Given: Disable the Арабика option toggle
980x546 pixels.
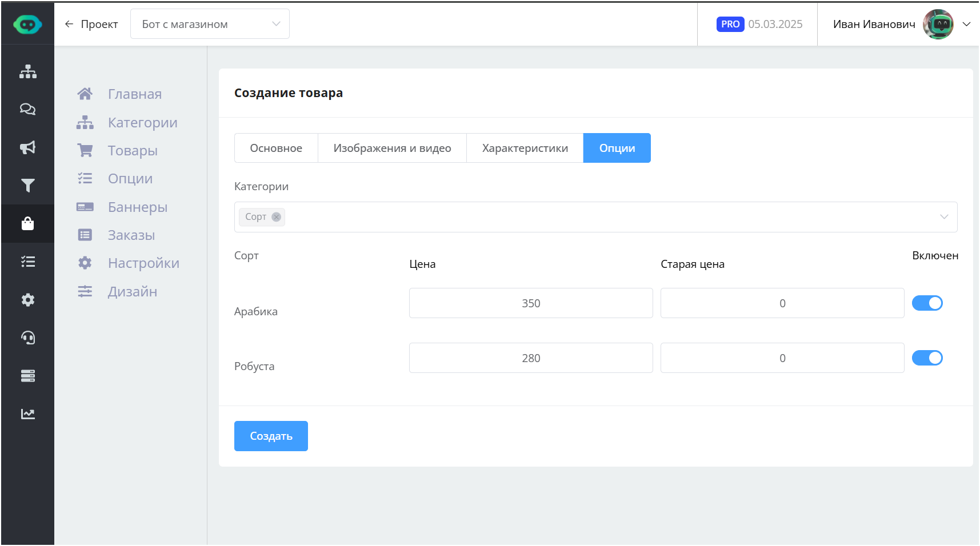Looking at the screenshot, I should click(x=927, y=303).
